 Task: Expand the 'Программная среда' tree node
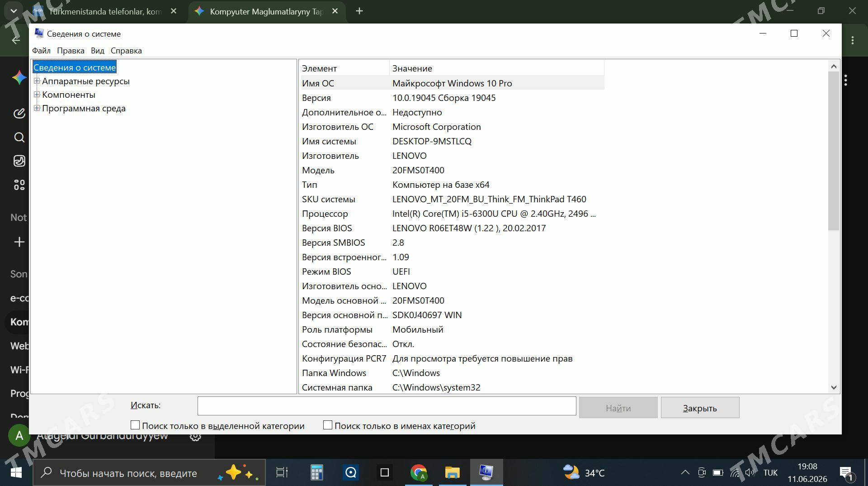[37, 108]
